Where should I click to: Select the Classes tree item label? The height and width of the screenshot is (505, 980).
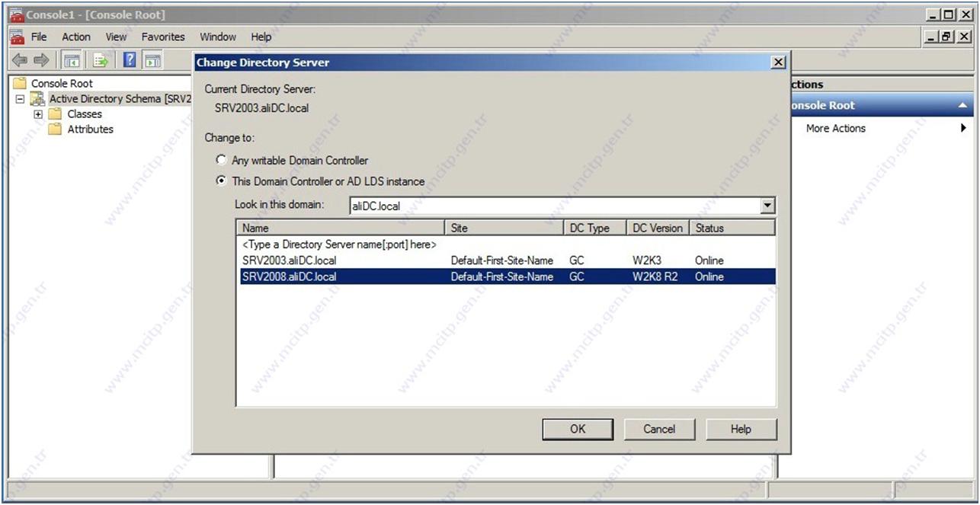click(x=85, y=114)
